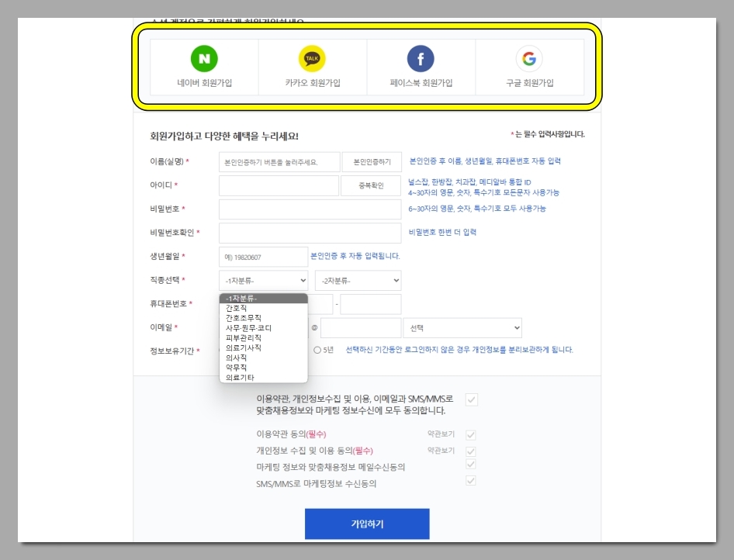
Task: Click the Google G icon
Action: [x=529, y=58]
